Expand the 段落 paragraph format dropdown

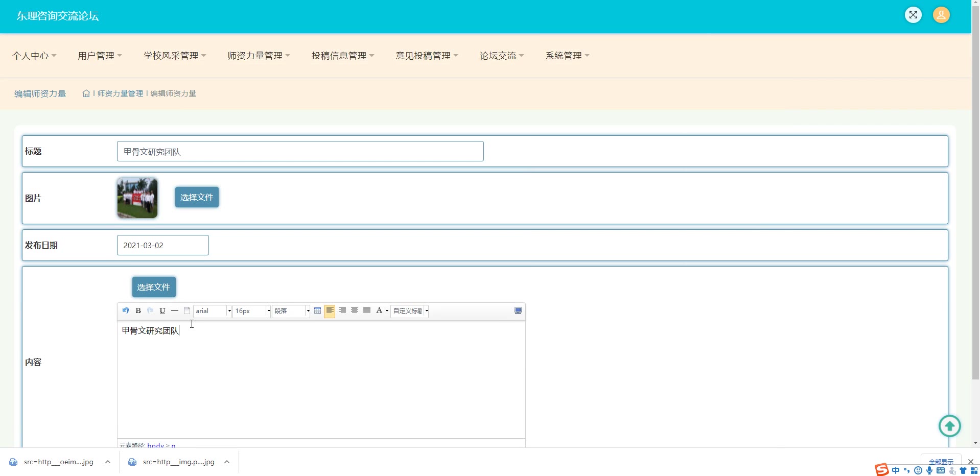point(291,311)
